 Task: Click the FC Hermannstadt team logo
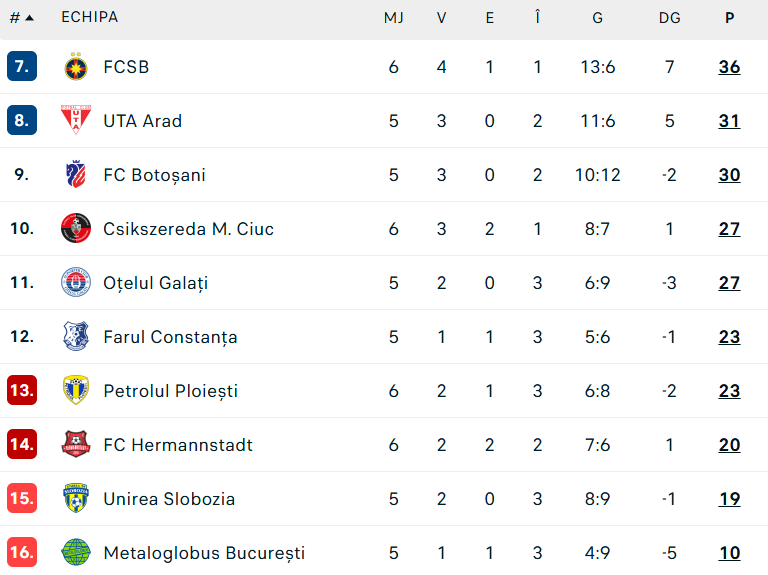pos(75,445)
